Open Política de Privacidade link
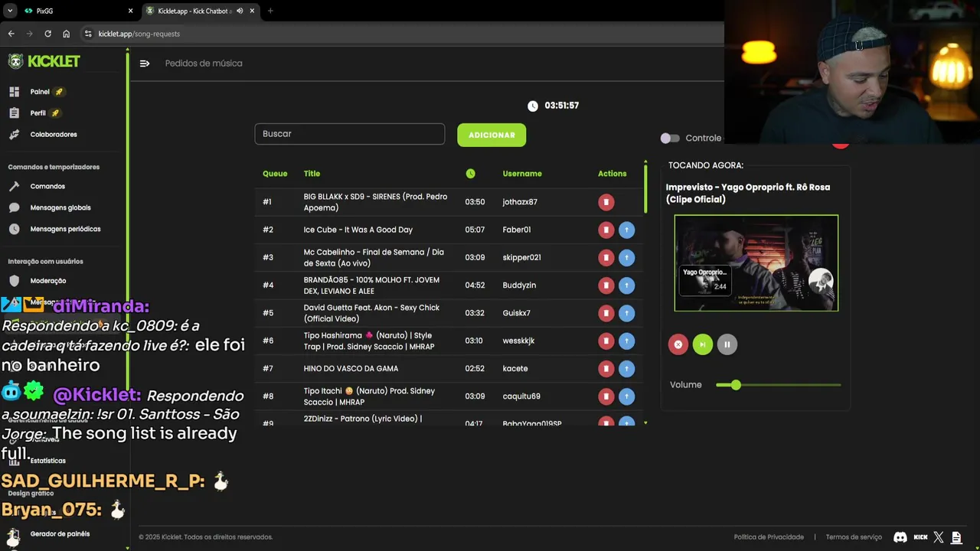Viewport: 980px width, 551px height. pyautogui.click(x=769, y=537)
